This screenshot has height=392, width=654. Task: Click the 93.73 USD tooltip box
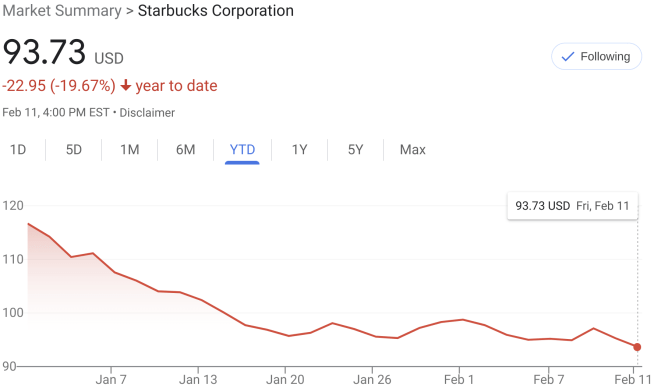(x=572, y=206)
